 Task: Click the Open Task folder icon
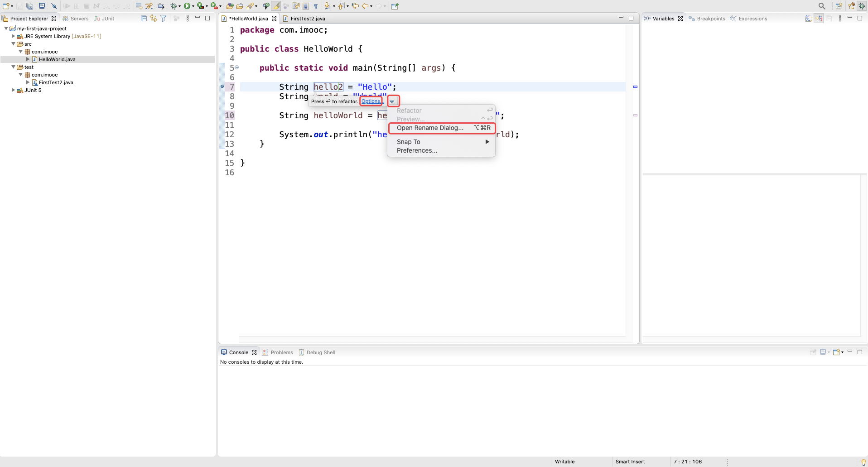coord(240,6)
